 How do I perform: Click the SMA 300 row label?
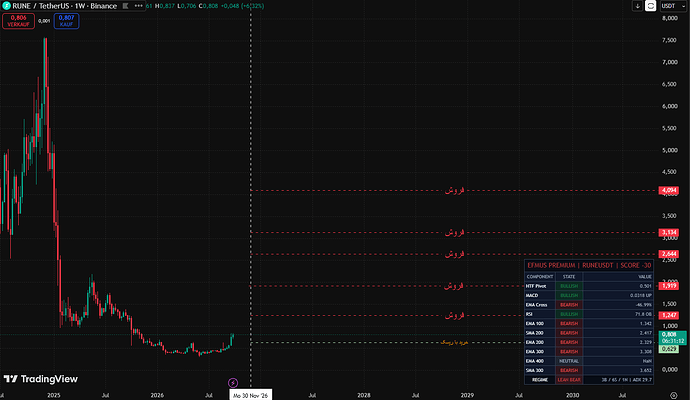(x=535, y=370)
